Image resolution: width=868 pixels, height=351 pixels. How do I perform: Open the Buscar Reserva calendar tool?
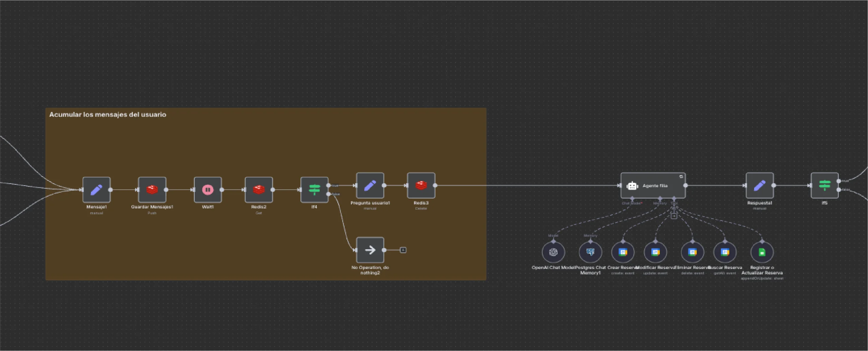tap(725, 252)
